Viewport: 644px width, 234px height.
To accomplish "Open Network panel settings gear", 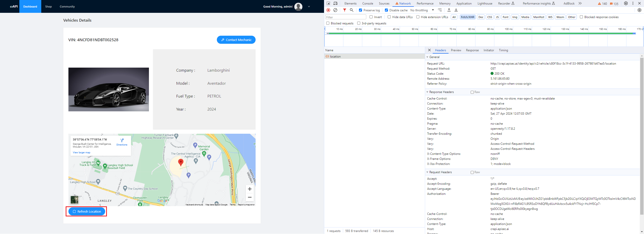I will (639, 10).
